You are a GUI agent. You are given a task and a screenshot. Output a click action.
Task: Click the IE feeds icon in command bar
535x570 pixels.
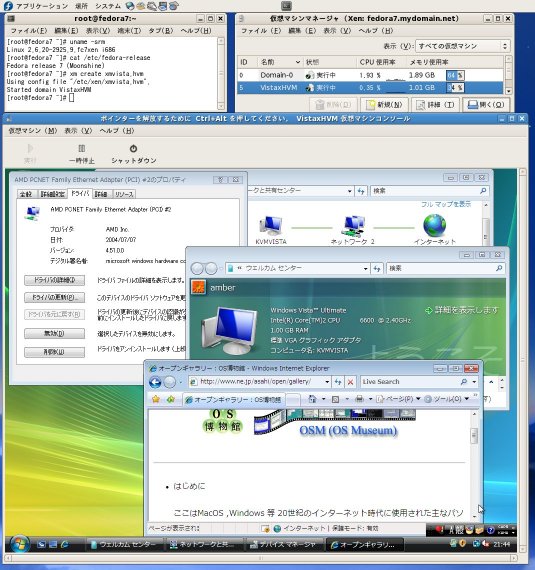[x=335, y=400]
